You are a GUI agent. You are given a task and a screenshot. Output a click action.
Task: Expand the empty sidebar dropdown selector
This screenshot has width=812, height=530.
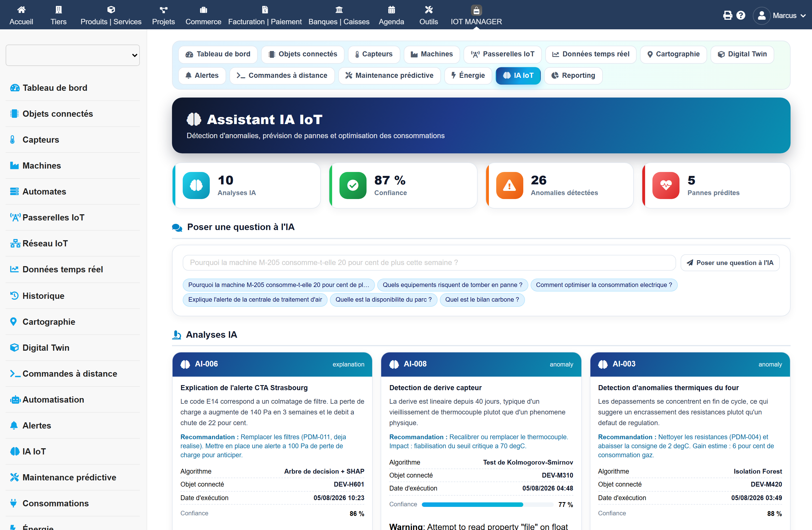tap(73, 55)
